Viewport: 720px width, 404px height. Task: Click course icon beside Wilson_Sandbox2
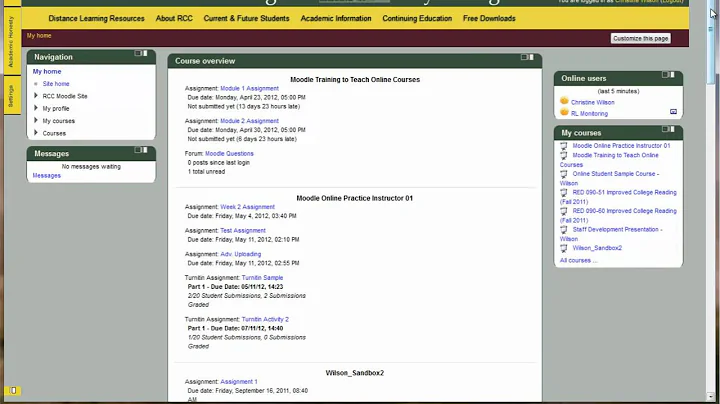[x=564, y=249]
